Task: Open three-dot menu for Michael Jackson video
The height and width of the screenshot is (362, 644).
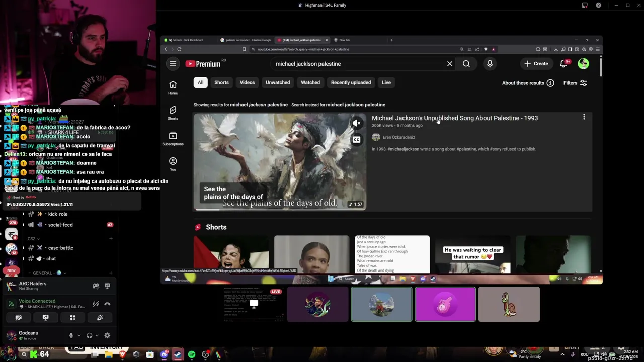Action: click(x=584, y=117)
